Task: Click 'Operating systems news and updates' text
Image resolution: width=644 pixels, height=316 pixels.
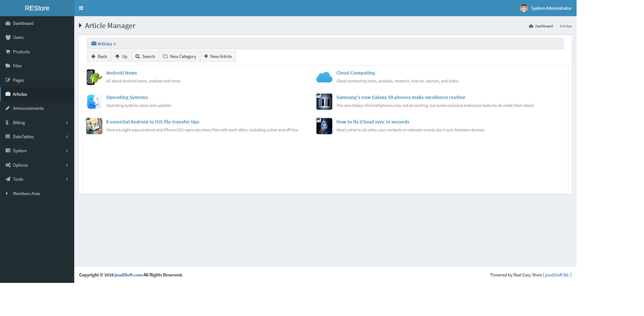Action: [x=139, y=105]
